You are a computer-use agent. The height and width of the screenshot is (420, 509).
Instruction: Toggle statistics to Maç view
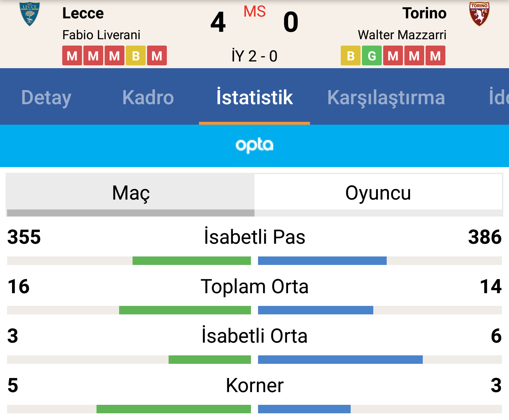point(131,193)
